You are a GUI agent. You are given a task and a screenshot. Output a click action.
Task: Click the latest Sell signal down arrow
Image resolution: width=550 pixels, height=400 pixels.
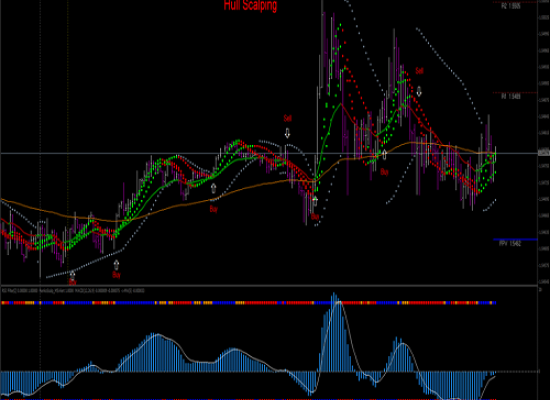click(419, 91)
